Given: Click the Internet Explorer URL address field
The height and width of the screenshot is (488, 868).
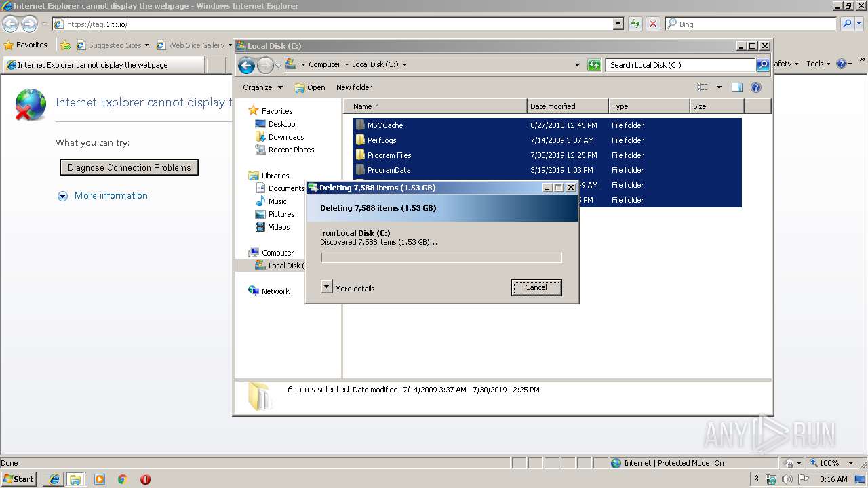Looking at the screenshot, I should click(x=332, y=24).
